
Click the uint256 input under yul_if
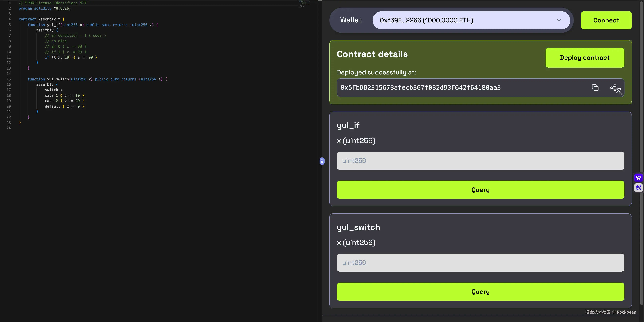(480, 160)
